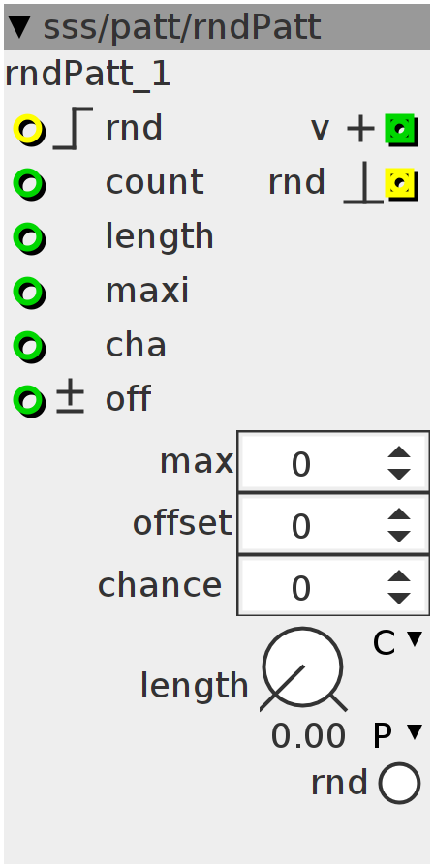
Task: Click the offset number field
Action: coord(333,524)
